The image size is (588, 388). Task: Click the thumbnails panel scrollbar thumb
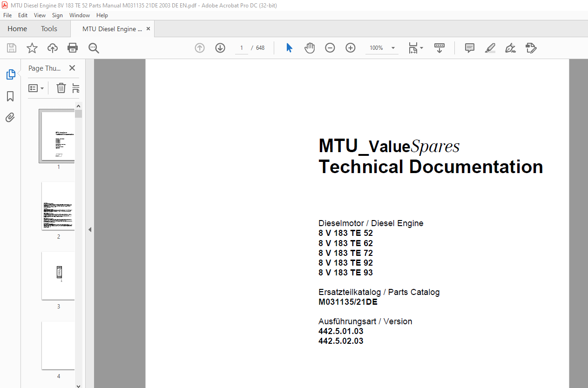click(78, 114)
